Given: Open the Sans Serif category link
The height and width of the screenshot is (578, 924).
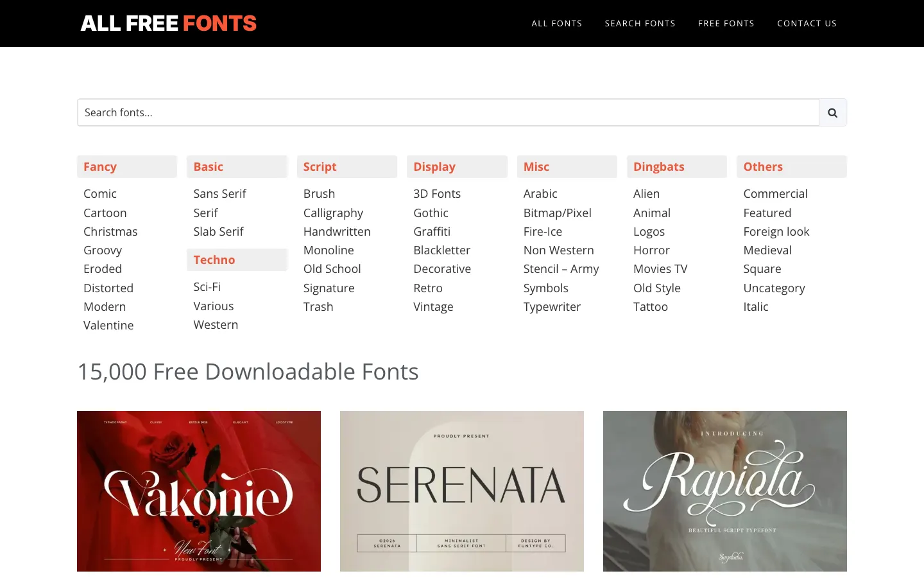Looking at the screenshot, I should point(219,193).
